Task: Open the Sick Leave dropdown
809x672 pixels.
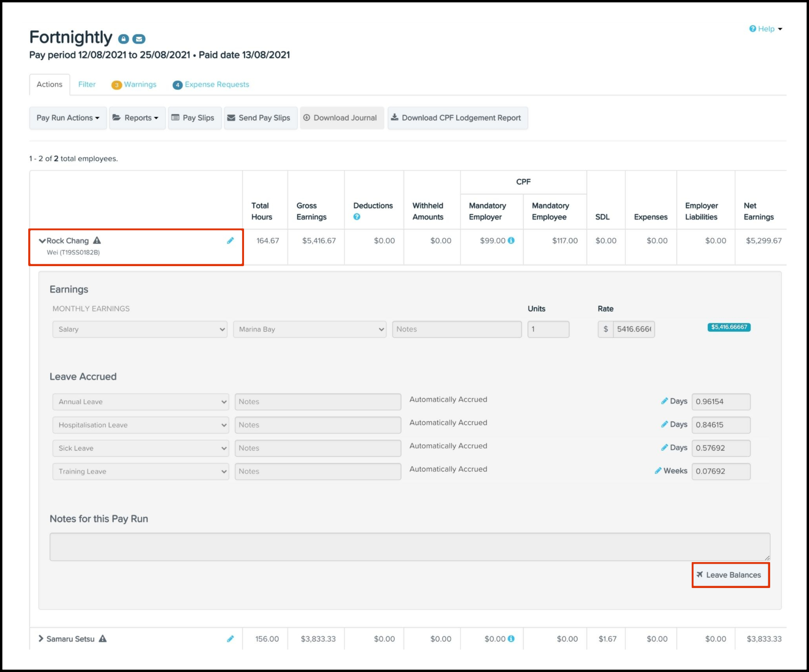Action: click(141, 448)
